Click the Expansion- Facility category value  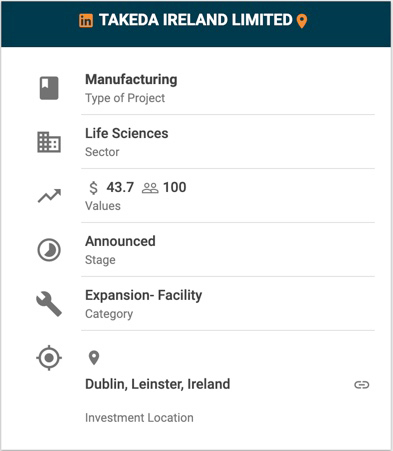pos(144,295)
